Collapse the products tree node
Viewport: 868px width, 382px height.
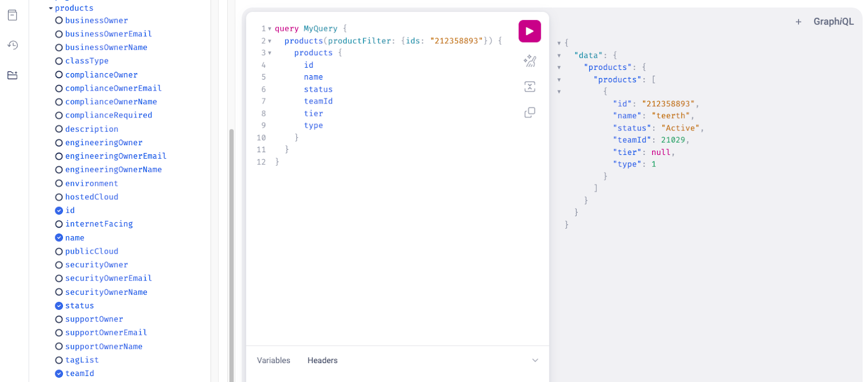click(51, 8)
